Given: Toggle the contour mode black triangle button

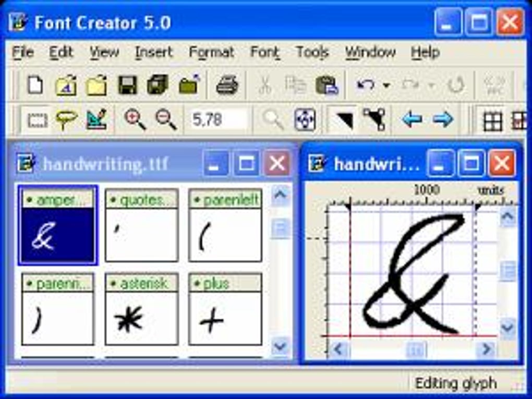Looking at the screenshot, I should pos(343,120).
